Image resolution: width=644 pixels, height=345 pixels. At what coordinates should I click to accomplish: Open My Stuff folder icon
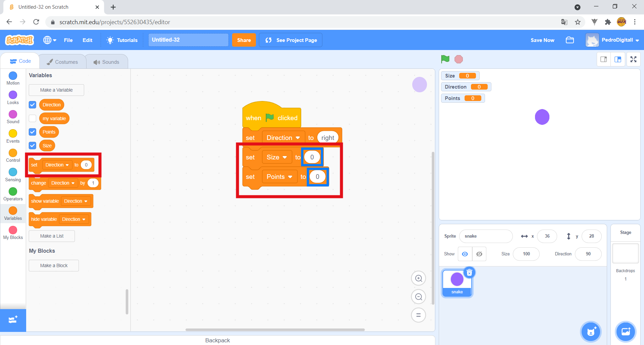click(x=570, y=40)
